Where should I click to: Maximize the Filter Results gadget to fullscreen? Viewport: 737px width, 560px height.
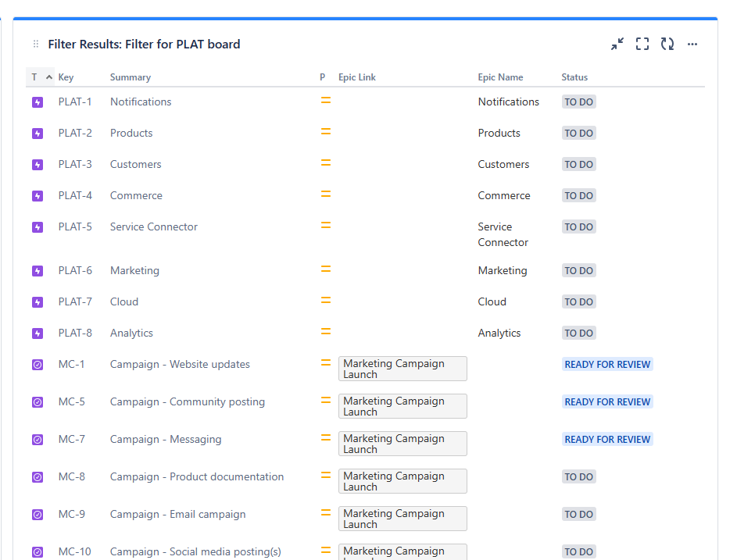[642, 45]
